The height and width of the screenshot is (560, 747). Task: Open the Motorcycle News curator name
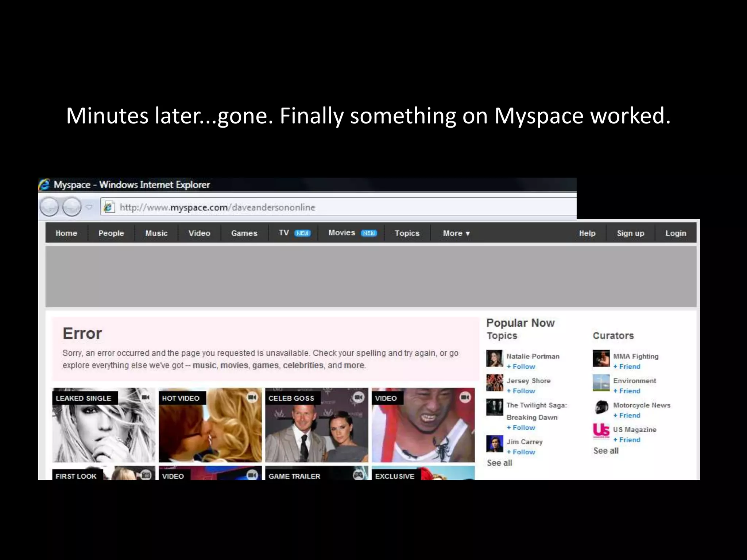point(642,405)
